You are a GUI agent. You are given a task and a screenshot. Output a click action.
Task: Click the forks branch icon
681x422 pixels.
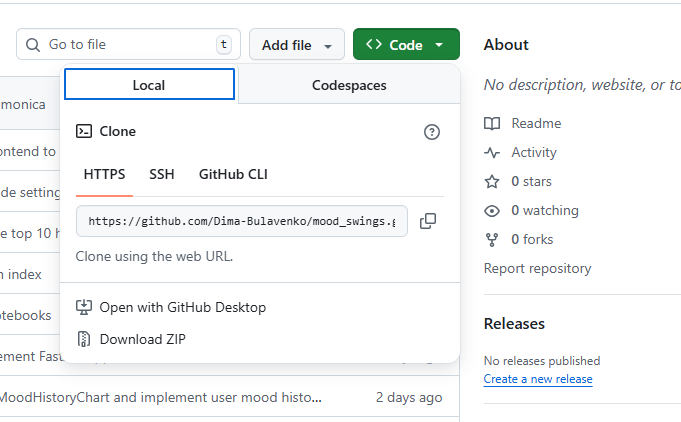pyautogui.click(x=492, y=240)
